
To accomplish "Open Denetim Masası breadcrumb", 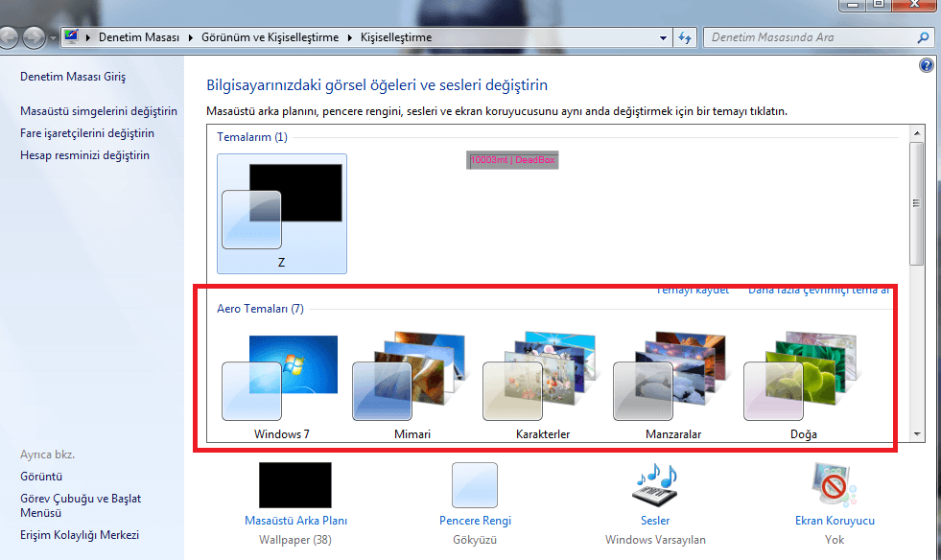I will tap(139, 37).
